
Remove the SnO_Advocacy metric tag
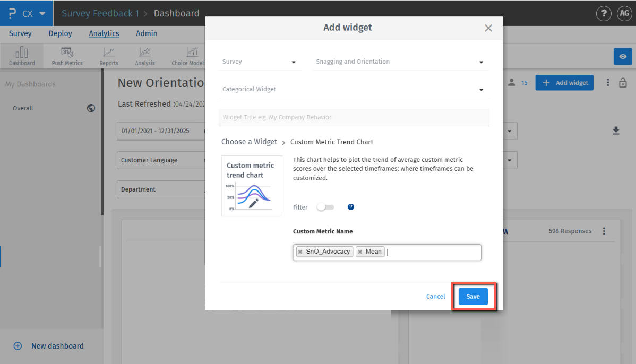tap(300, 252)
